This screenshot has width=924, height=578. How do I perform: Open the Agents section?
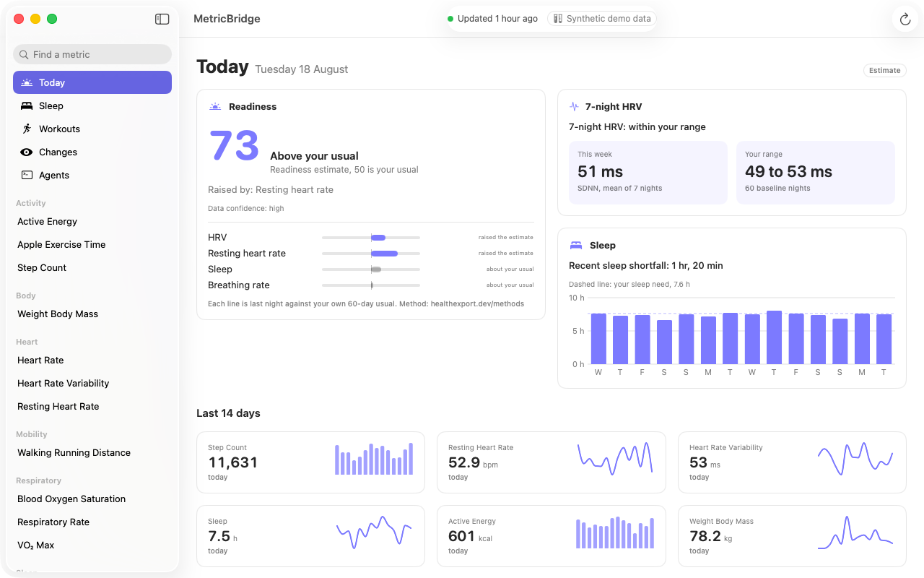[x=92, y=175]
